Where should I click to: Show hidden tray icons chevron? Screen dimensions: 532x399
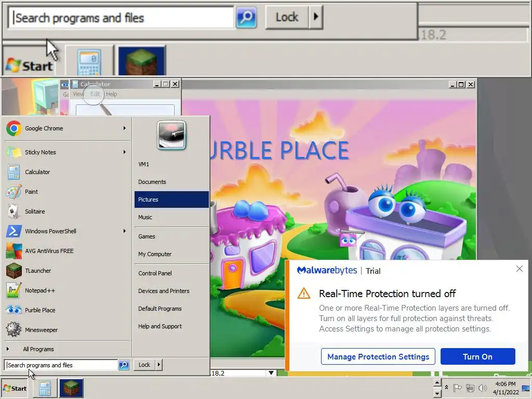[x=446, y=388]
